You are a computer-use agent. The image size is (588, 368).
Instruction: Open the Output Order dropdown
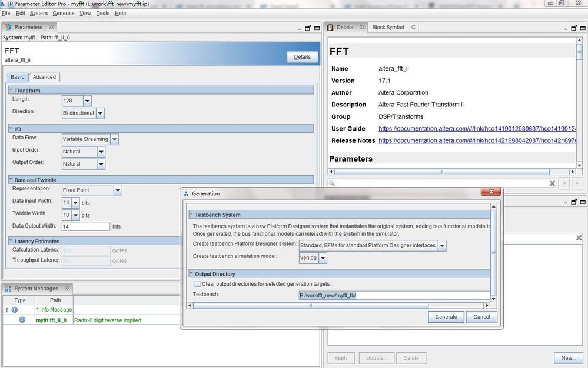tap(101, 164)
